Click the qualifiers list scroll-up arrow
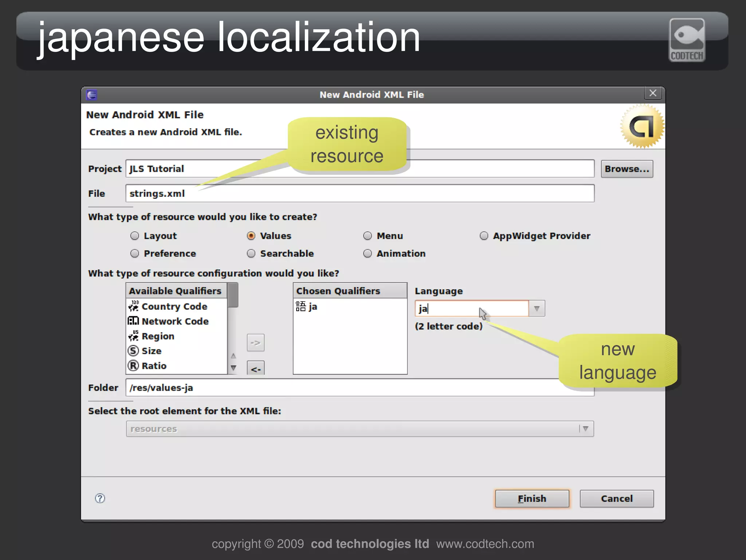 coord(233,356)
